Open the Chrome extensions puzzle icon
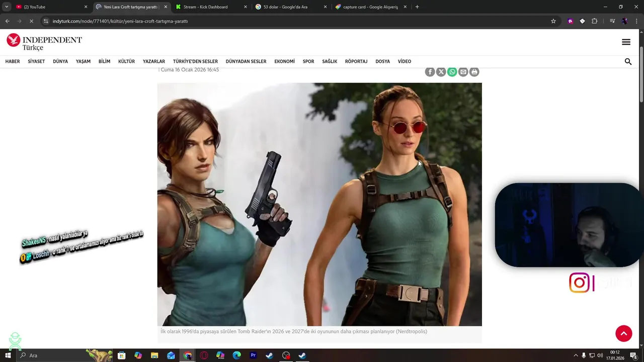 594,21
